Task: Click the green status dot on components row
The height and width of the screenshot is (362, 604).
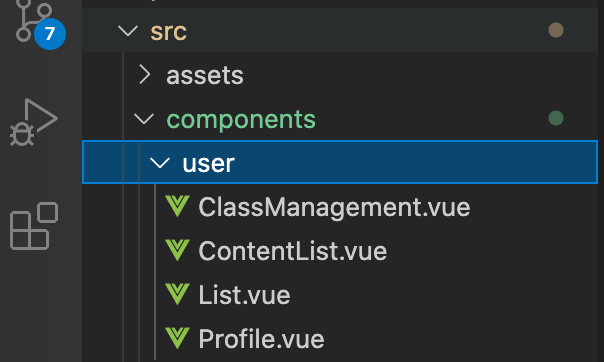Action: (x=556, y=118)
